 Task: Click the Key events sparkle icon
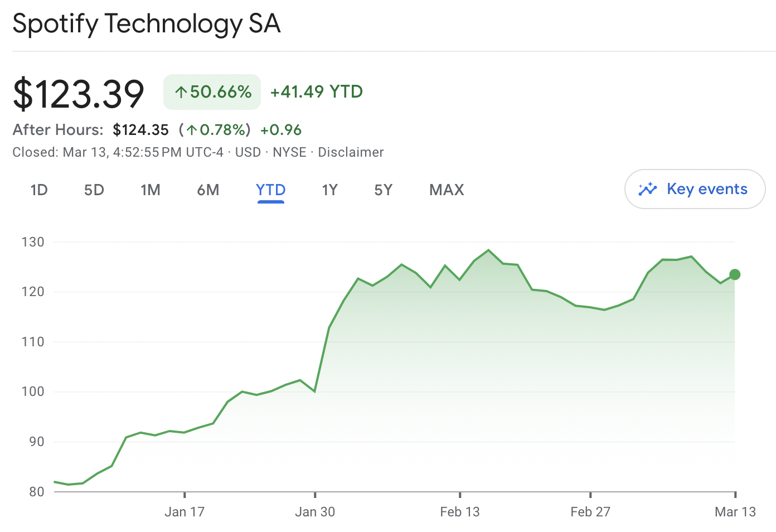pos(648,189)
